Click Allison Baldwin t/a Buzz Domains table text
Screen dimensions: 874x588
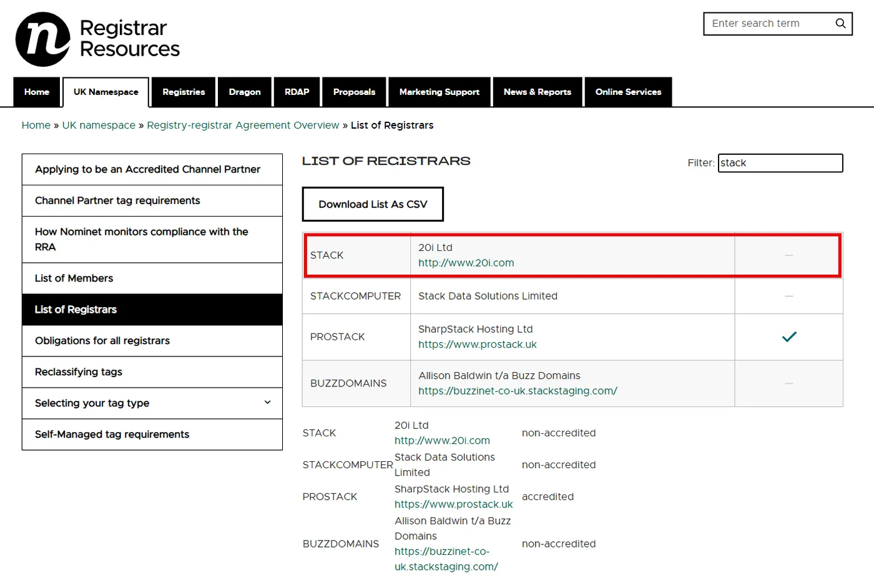[x=499, y=376]
